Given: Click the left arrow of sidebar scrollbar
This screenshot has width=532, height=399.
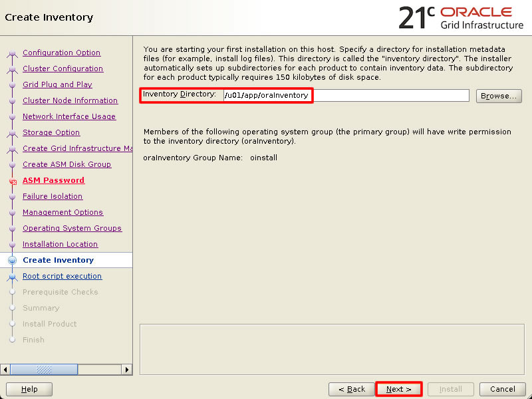Looking at the screenshot, I should [5, 370].
